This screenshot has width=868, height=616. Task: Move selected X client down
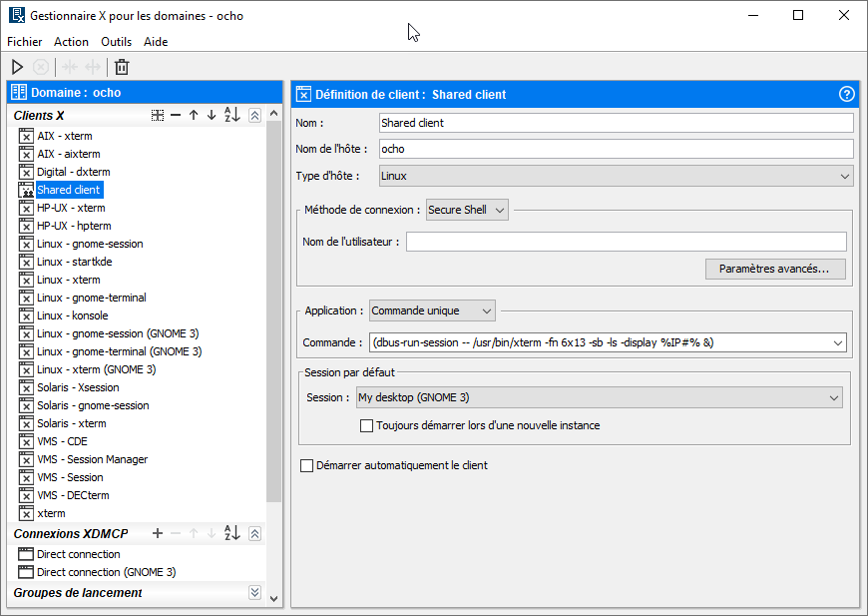tap(212, 116)
